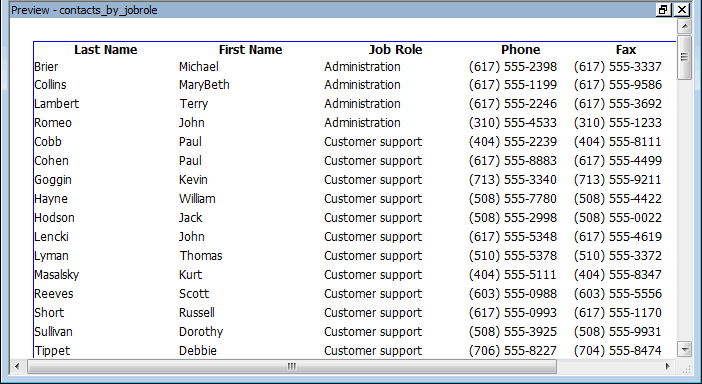Select the Last Name column header
Image resolution: width=702 pixels, height=384 pixels.
pyautogui.click(x=106, y=50)
